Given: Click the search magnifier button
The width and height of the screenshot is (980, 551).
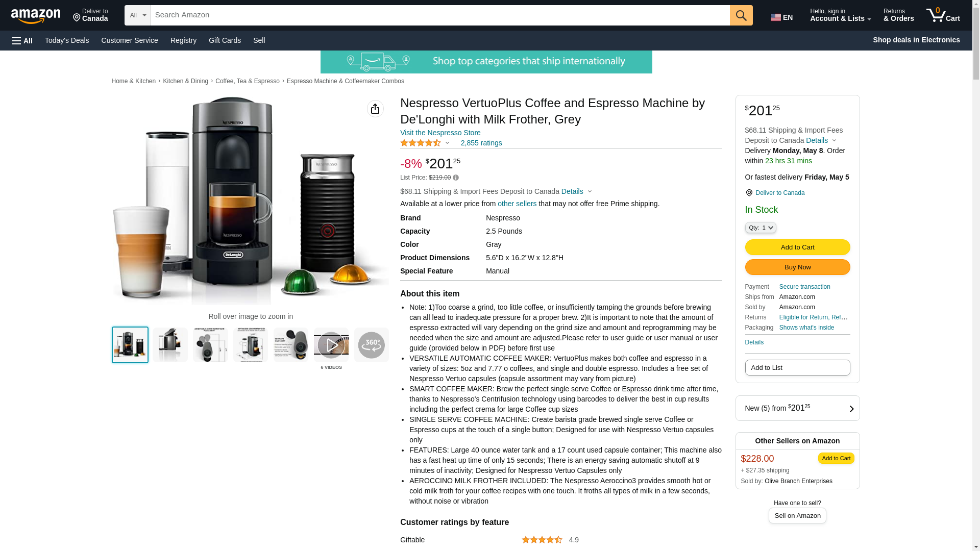Looking at the screenshot, I should tap(741, 15).
